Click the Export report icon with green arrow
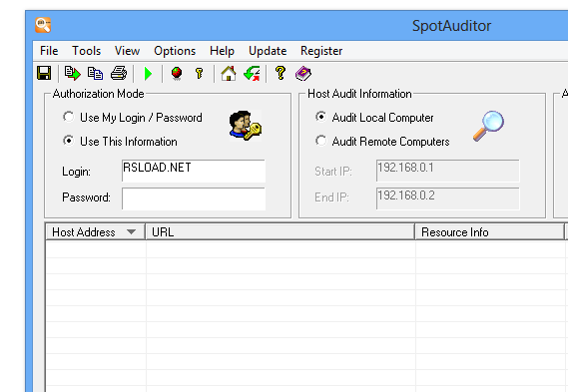 tap(73, 74)
